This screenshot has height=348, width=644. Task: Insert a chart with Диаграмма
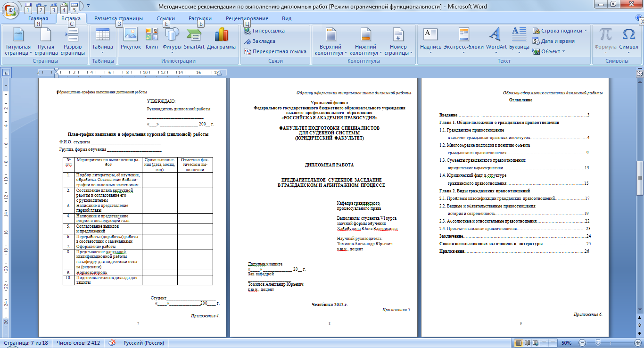(221, 39)
